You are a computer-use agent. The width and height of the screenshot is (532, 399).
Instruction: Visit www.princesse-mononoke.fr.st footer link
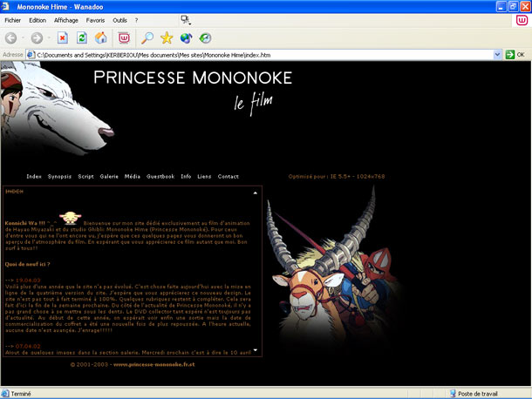[x=154, y=364]
